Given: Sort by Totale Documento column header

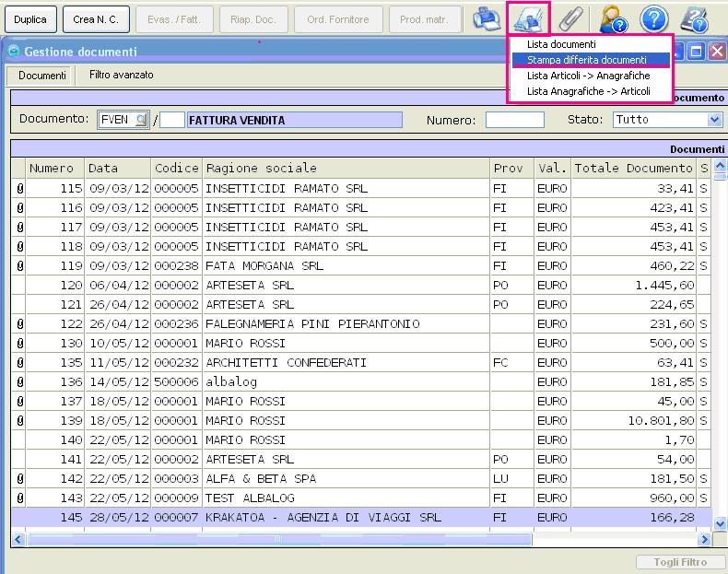Looking at the screenshot, I should [634, 168].
